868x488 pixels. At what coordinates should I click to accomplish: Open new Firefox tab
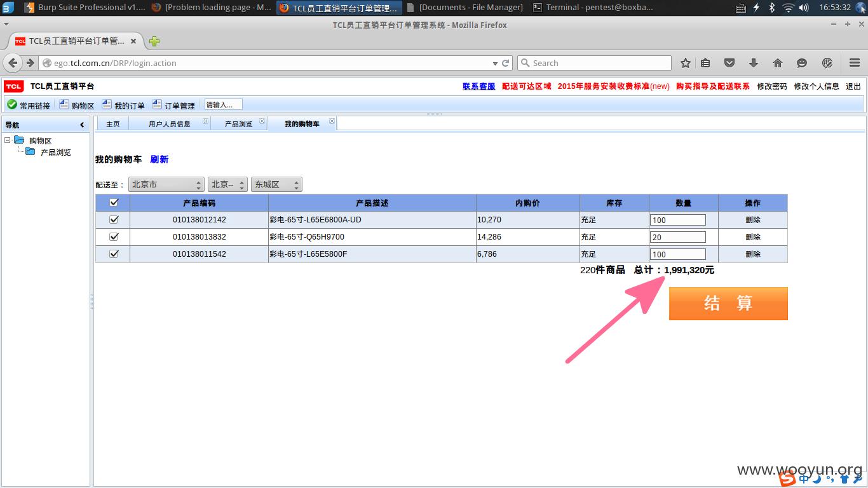point(154,41)
